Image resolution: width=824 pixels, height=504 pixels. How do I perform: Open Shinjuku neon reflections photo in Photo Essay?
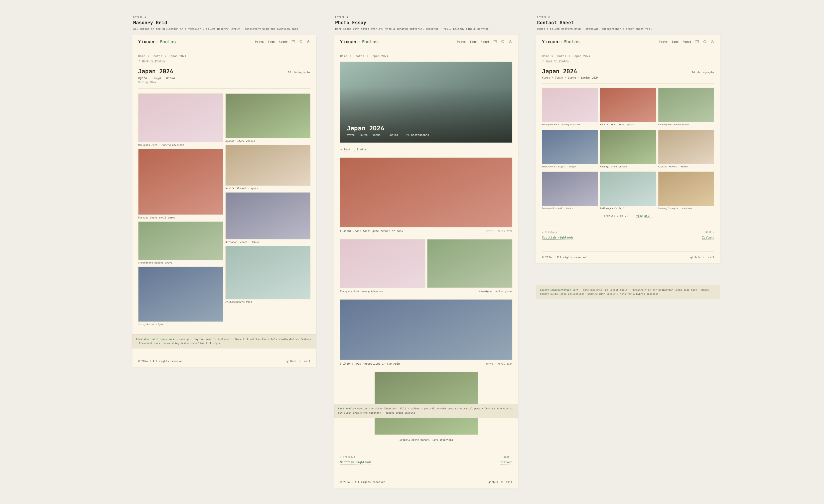point(426,330)
